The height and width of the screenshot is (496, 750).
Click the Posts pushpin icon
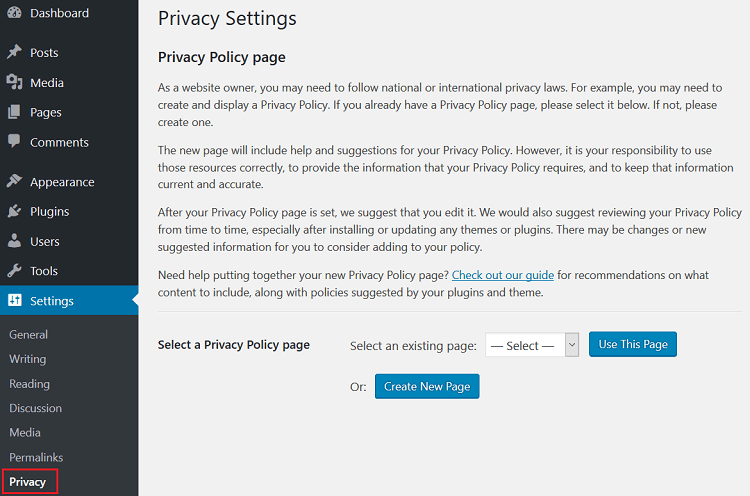click(14, 52)
